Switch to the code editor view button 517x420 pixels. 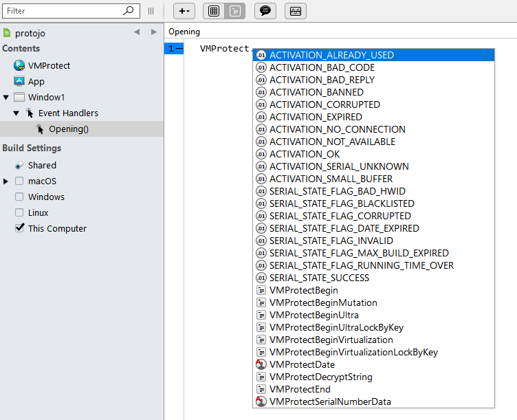click(234, 11)
